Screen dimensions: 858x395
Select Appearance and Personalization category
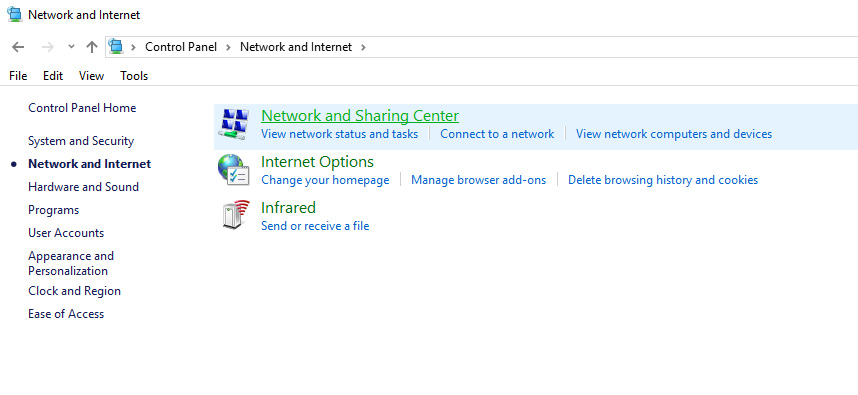(x=71, y=263)
